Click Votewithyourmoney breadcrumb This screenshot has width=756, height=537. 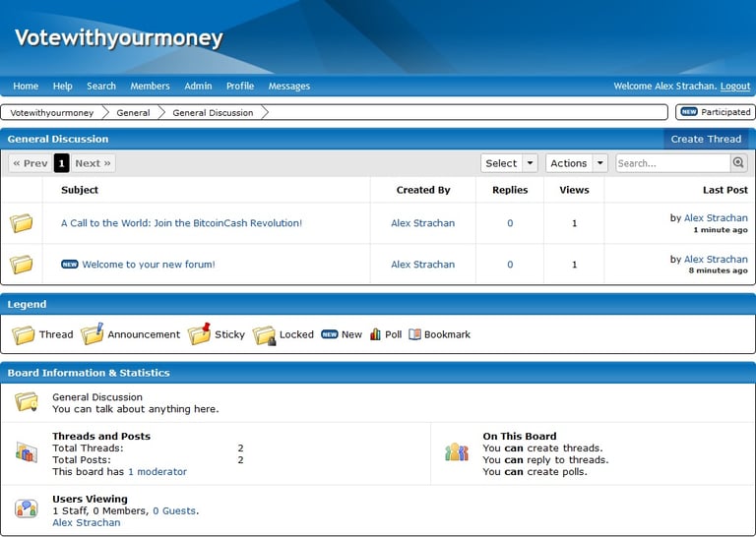click(51, 112)
